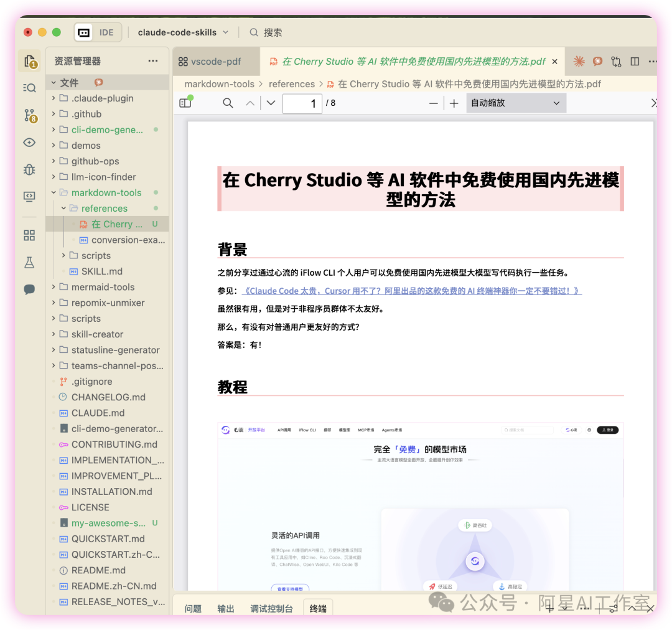Expand the mermaid-tools folder
672x630 pixels.
click(54, 287)
